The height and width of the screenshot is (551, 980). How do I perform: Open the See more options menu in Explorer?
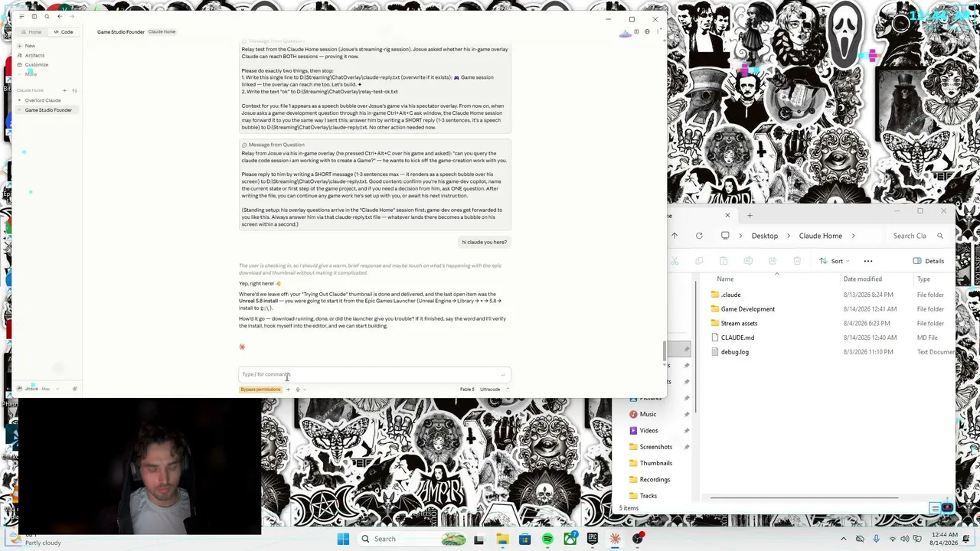point(868,261)
